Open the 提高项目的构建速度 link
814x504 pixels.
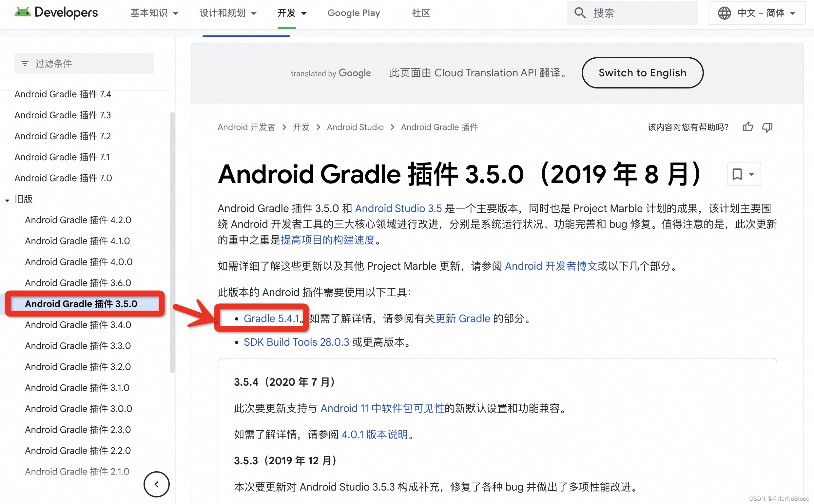tap(328, 240)
